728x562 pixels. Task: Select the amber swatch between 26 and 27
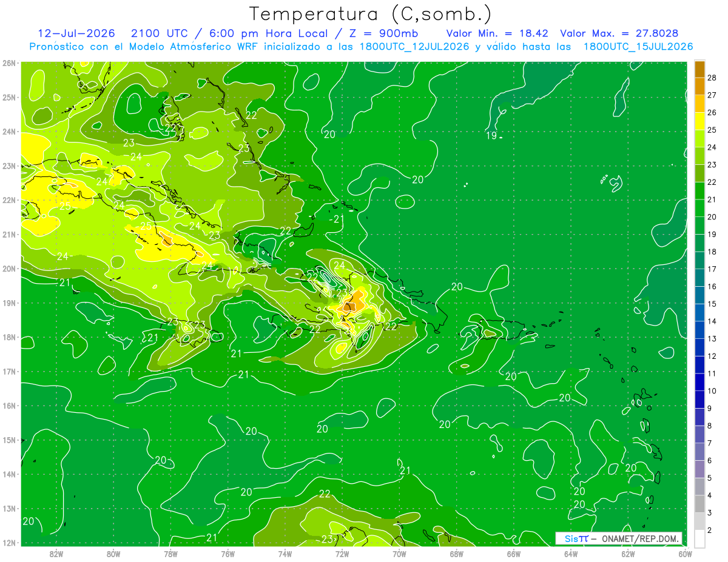point(699,103)
